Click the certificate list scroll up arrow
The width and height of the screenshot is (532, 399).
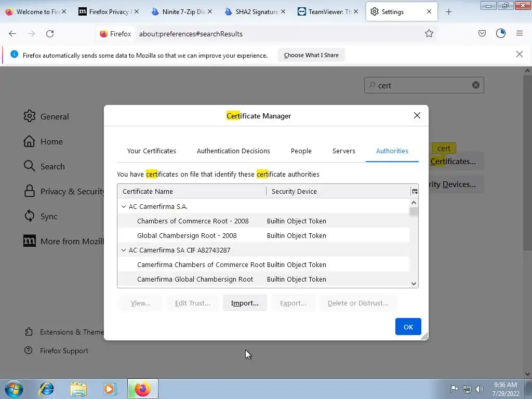(x=414, y=203)
